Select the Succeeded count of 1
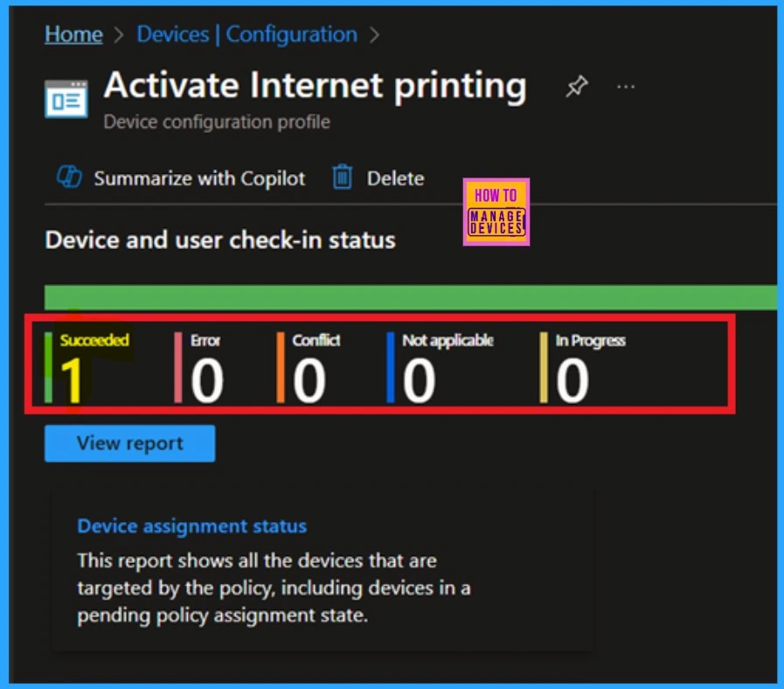The image size is (784, 689). 72,380
